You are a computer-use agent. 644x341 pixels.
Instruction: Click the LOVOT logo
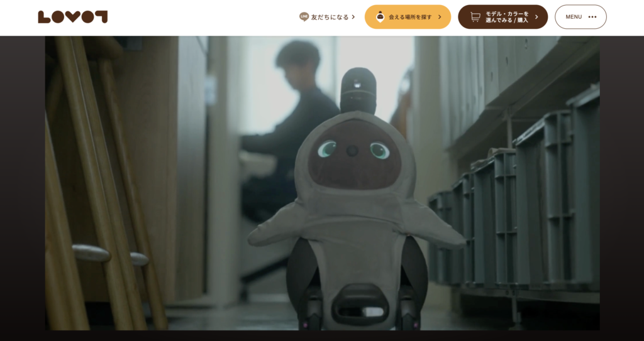[72, 17]
